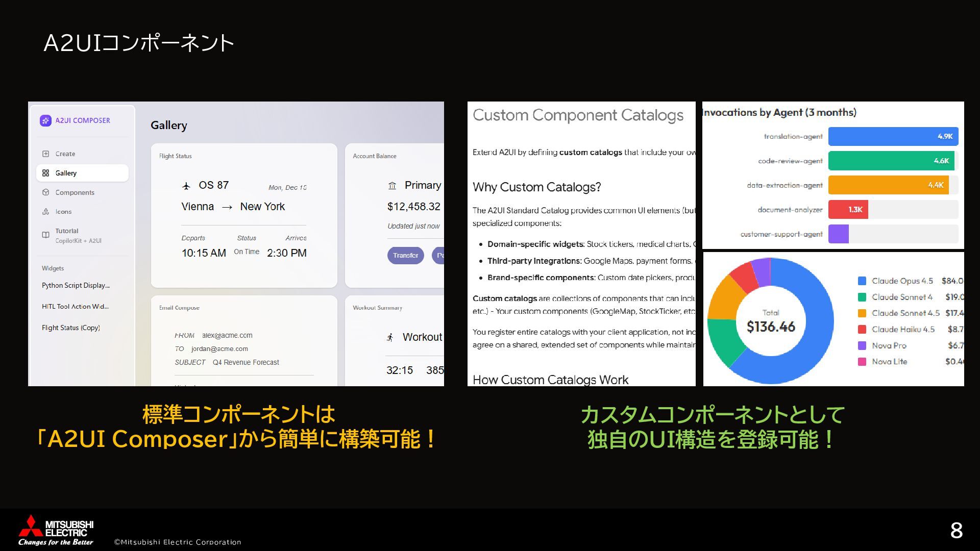Open HITL Tool Action widget
The width and height of the screenshot is (980, 551).
click(75, 306)
